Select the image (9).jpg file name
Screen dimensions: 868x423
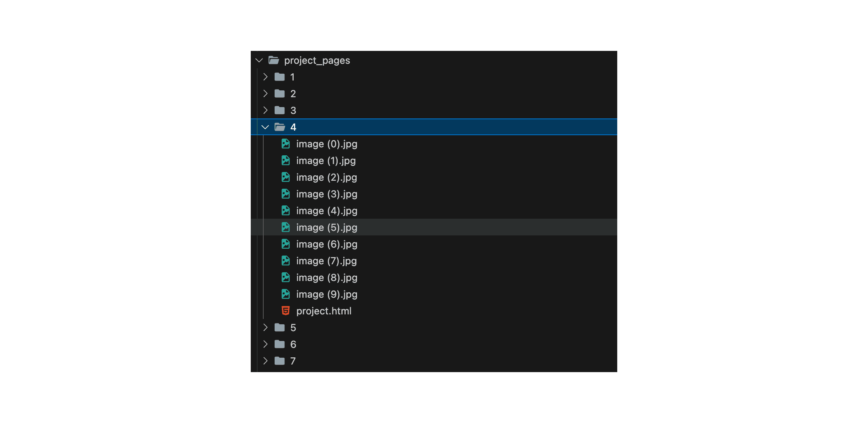click(x=327, y=294)
